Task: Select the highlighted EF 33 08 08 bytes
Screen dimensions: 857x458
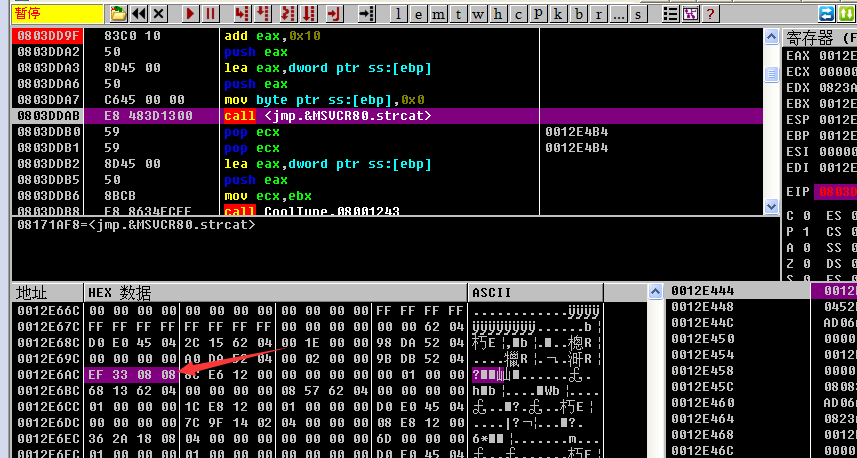Action: tap(132, 375)
